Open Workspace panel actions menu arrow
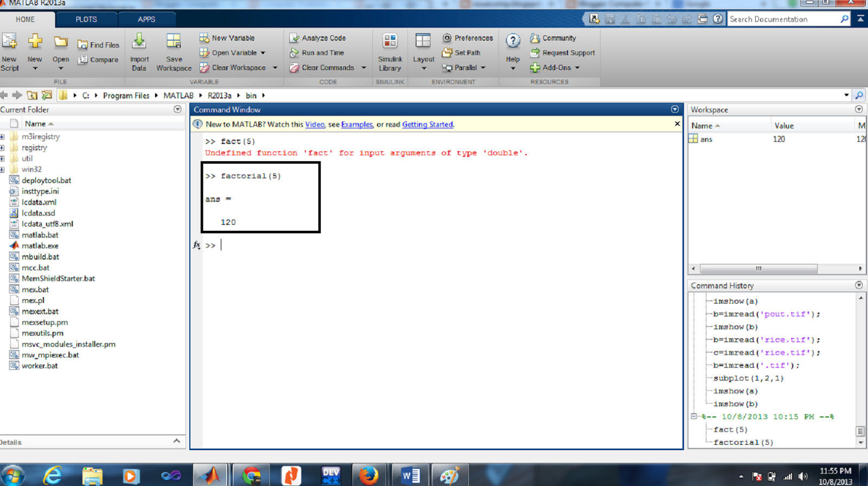 tap(859, 109)
